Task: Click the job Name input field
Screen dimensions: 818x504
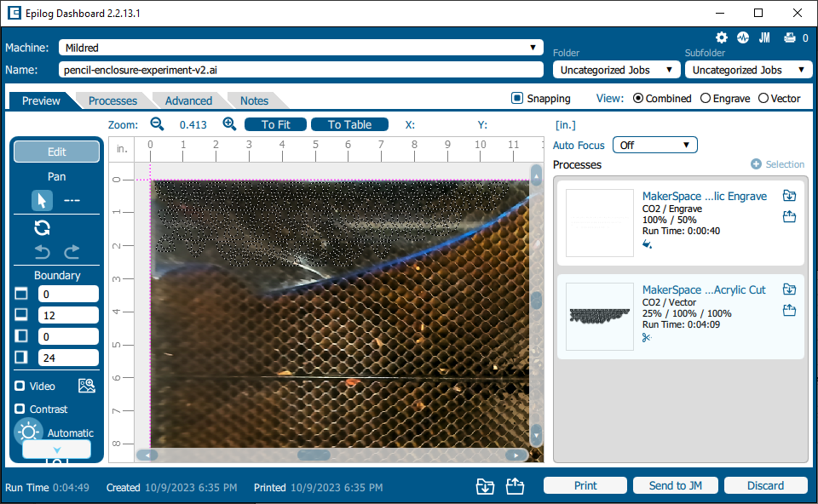Action: (x=301, y=70)
